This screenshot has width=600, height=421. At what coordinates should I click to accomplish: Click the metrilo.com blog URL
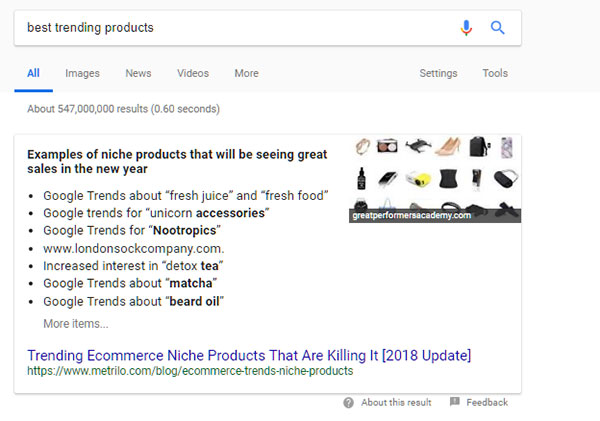pos(190,371)
